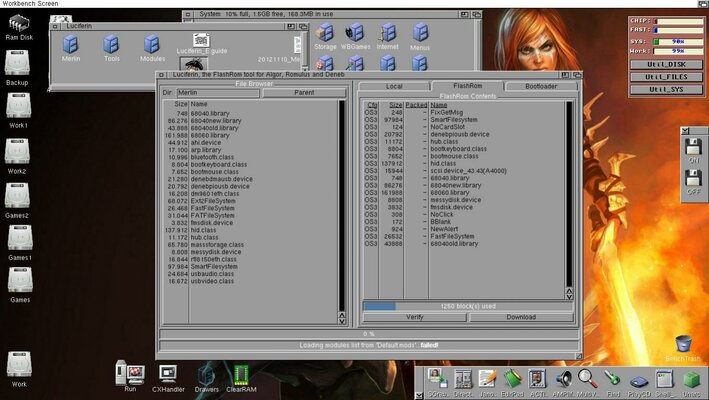Click the File Browser scrollbar down arrow

pyautogui.click(x=342, y=321)
